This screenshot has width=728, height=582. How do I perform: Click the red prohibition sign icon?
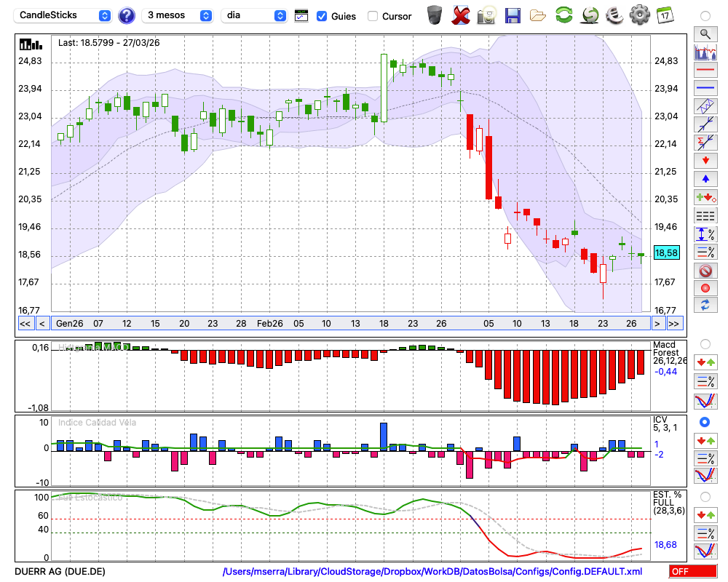pos(705,271)
